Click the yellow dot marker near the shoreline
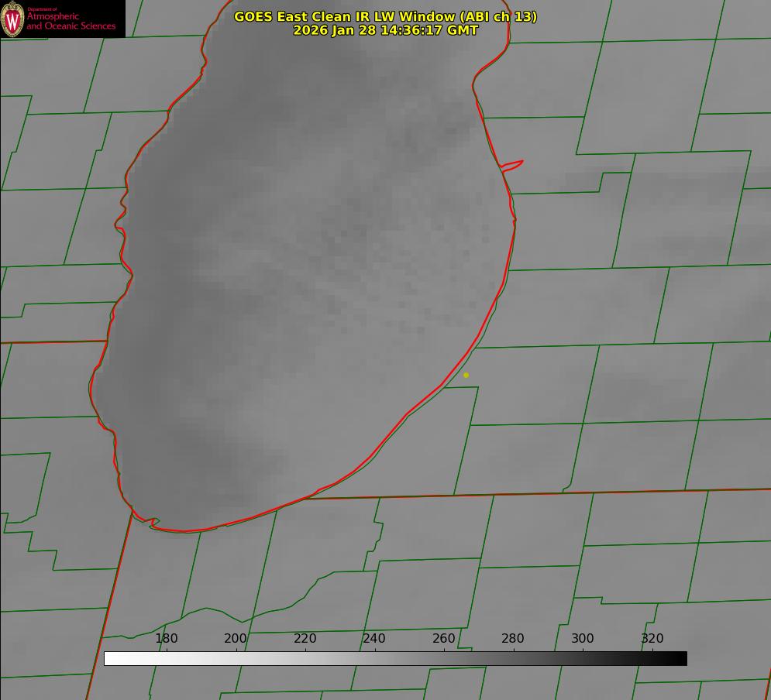The width and height of the screenshot is (771, 700). 466,375
